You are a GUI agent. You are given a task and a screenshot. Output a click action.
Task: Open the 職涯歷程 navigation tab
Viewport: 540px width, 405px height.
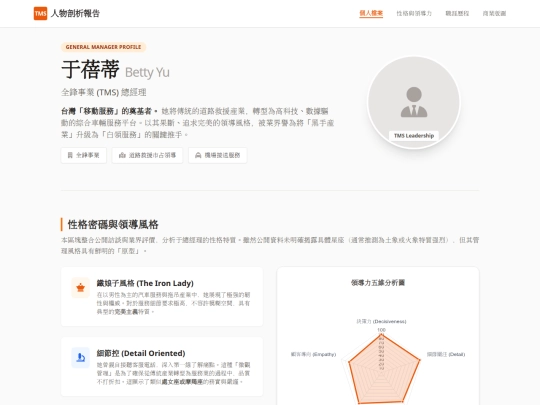pos(457,13)
